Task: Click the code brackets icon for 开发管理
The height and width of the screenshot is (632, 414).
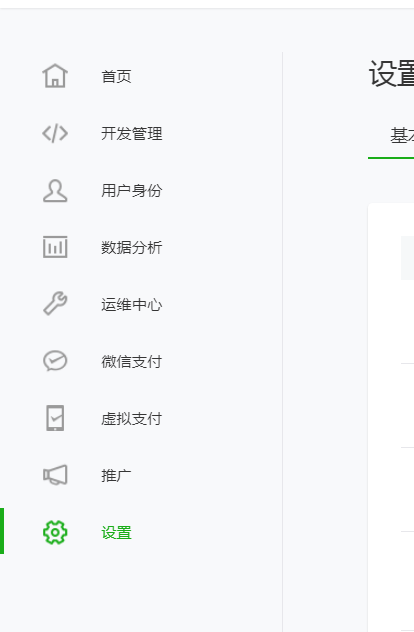Action: (55, 133)
